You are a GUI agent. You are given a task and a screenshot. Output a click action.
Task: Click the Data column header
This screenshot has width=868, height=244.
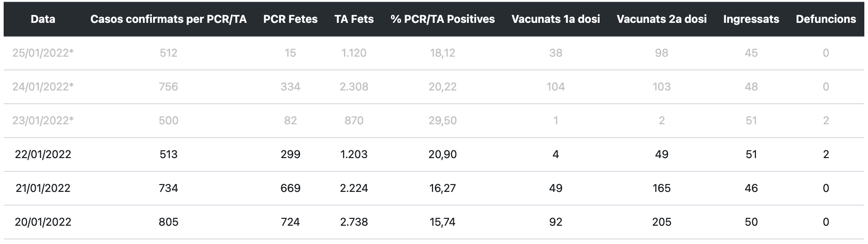[43, 19]
